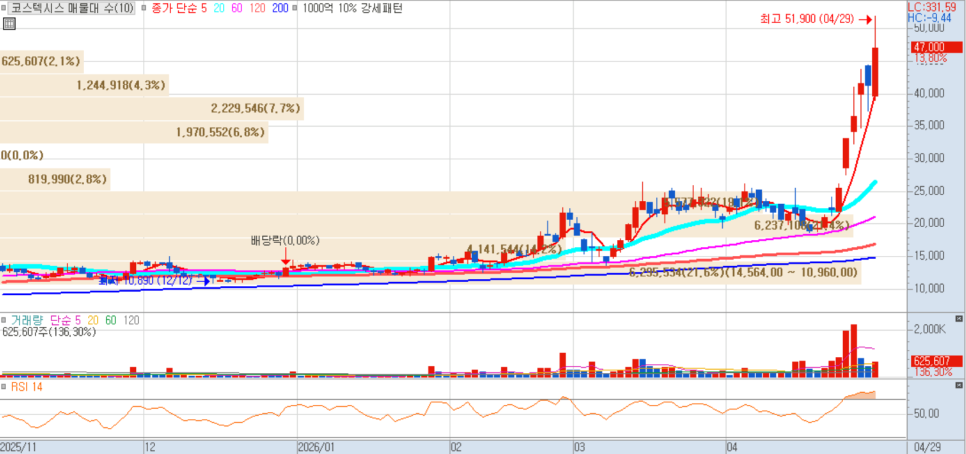966x454 pixels.
Task: Click the small square toggle before 코스텍시스 매물대
Action: (5, 9)
